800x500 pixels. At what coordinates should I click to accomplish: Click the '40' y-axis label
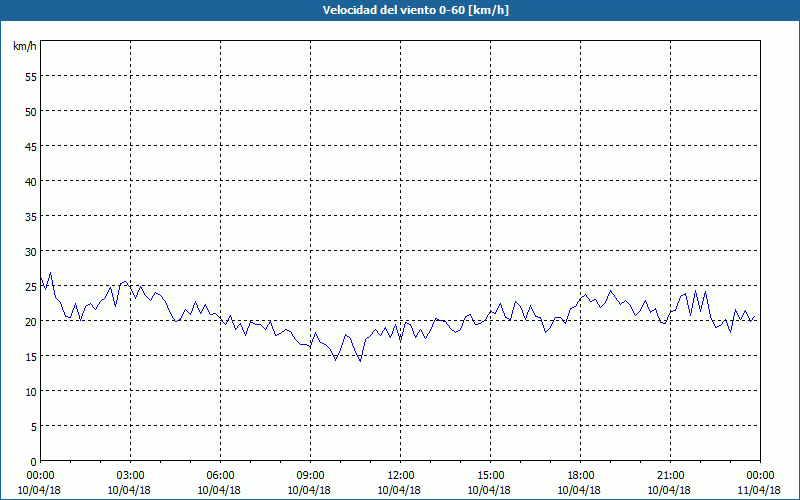coord(31,182)
